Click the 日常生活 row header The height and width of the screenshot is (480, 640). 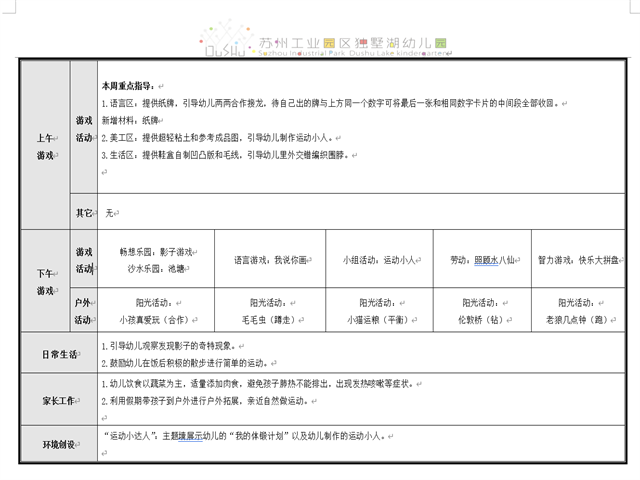pos(60,353)
